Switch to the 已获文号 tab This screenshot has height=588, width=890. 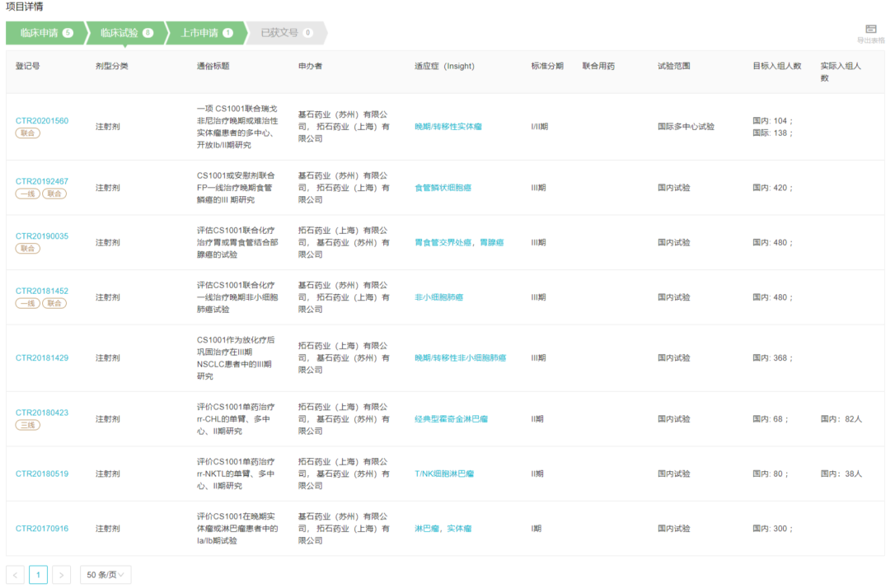[287, 33]
